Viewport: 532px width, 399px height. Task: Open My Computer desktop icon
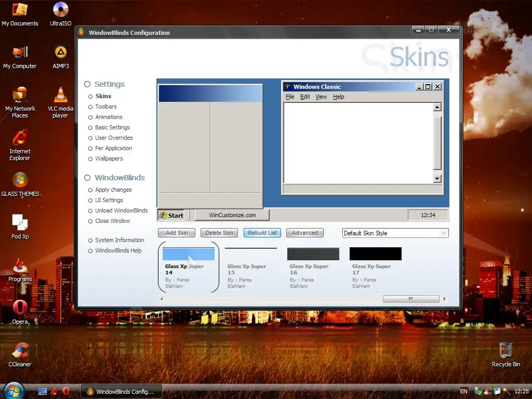point(20,57)
